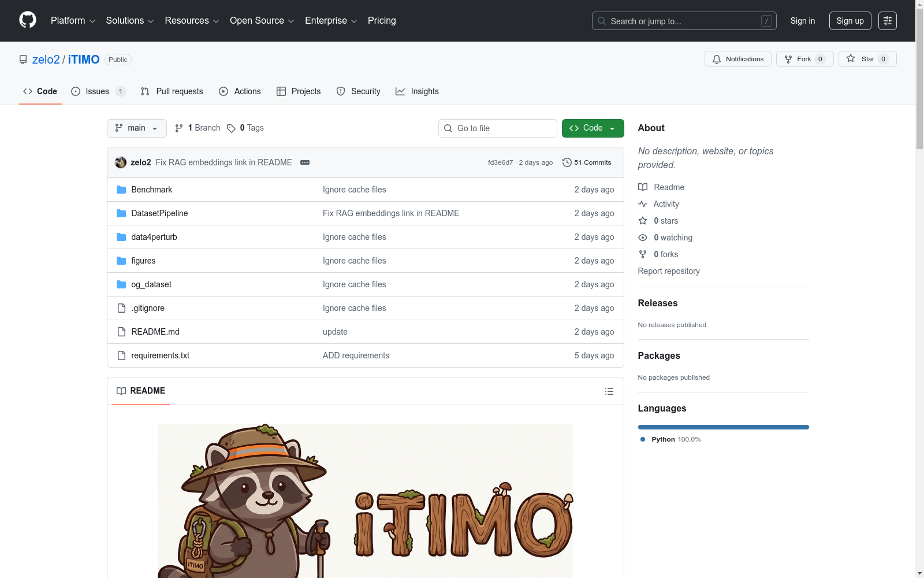
Task: View the 0 Tags list
Action: coord(245,128)
